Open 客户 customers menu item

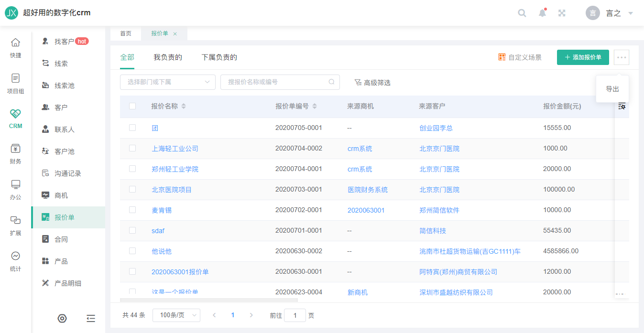tap(68, 107)
